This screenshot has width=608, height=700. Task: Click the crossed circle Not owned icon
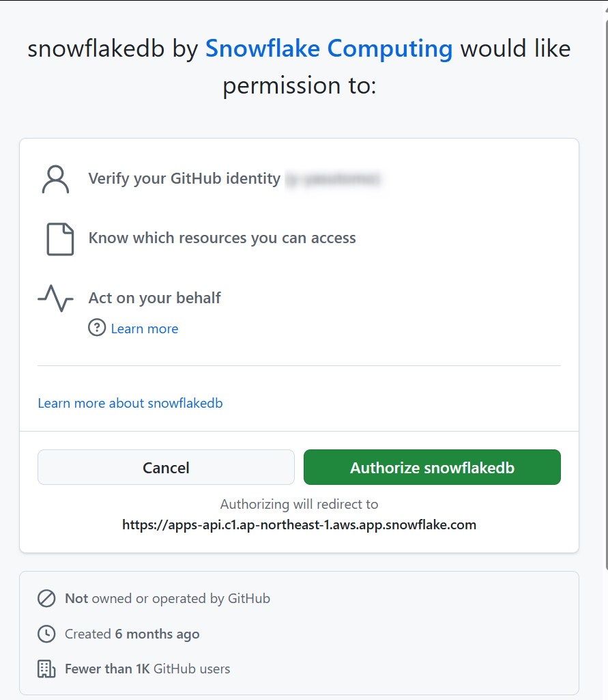(x=46, y=599)
